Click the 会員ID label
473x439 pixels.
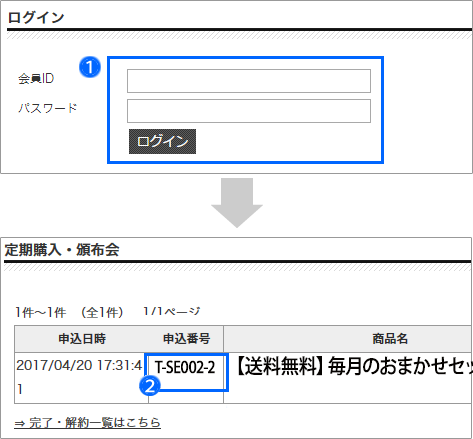36,79
